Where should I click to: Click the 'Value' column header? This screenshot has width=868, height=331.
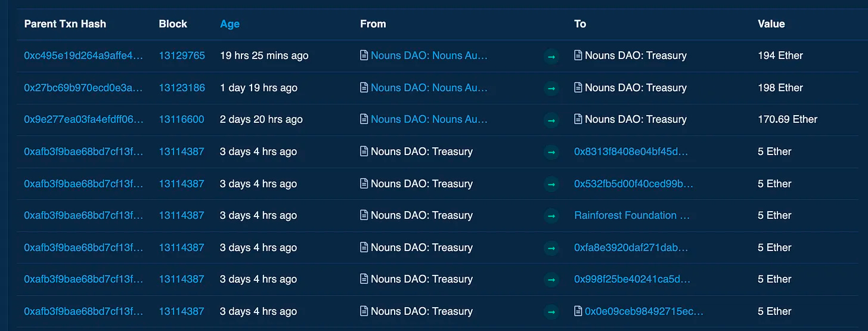771,24
